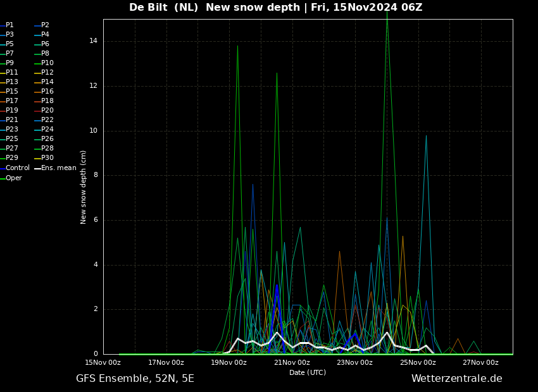Click the 15Nov 00z axis tick label
Screen dimensions: 538x392
(103, 362)
